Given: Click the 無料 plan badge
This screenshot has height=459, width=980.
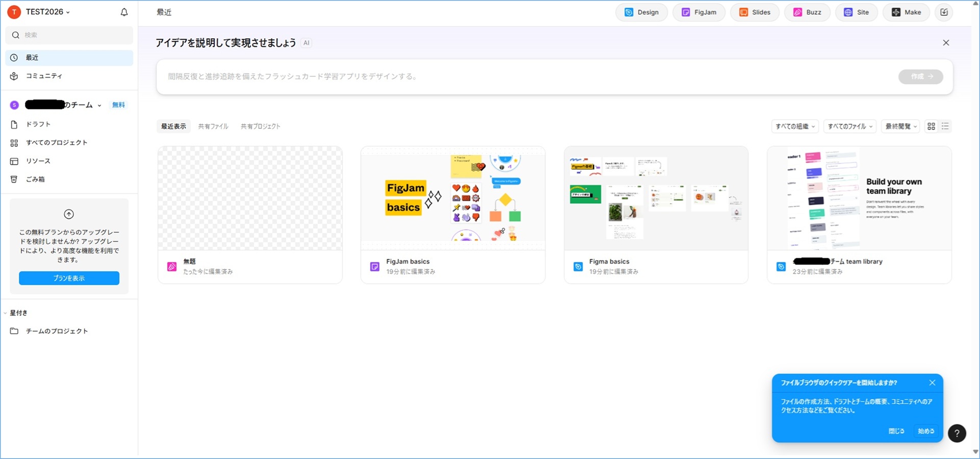Looking at the screenshot, I should (118, 105).
